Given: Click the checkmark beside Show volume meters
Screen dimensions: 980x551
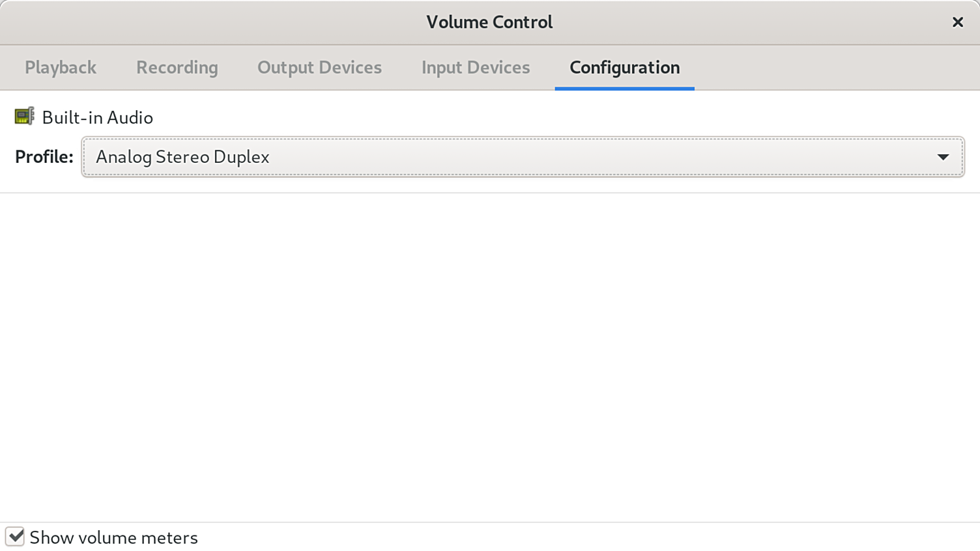Looking at the screenshot, I should click(x=15, y=537).
